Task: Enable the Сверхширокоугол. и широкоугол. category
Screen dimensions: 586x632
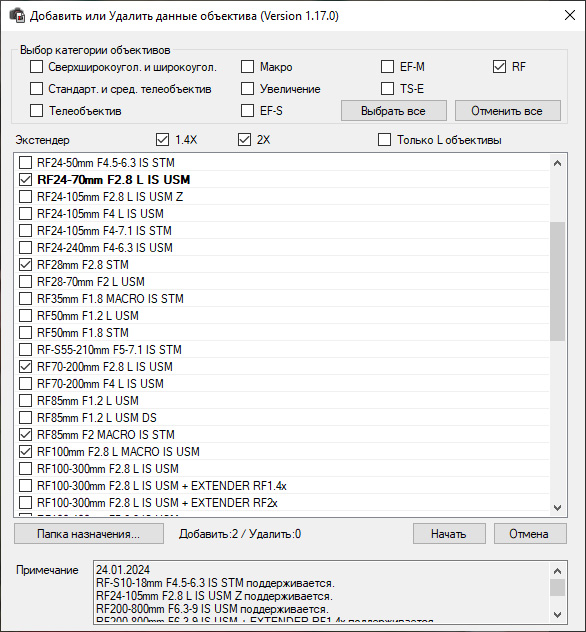Action: (36, 67)
